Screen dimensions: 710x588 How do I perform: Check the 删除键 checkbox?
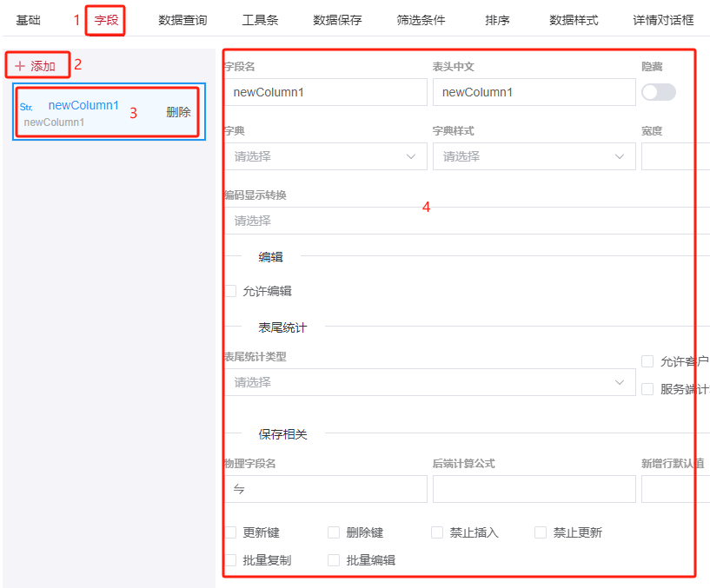[x=334, y=532]
